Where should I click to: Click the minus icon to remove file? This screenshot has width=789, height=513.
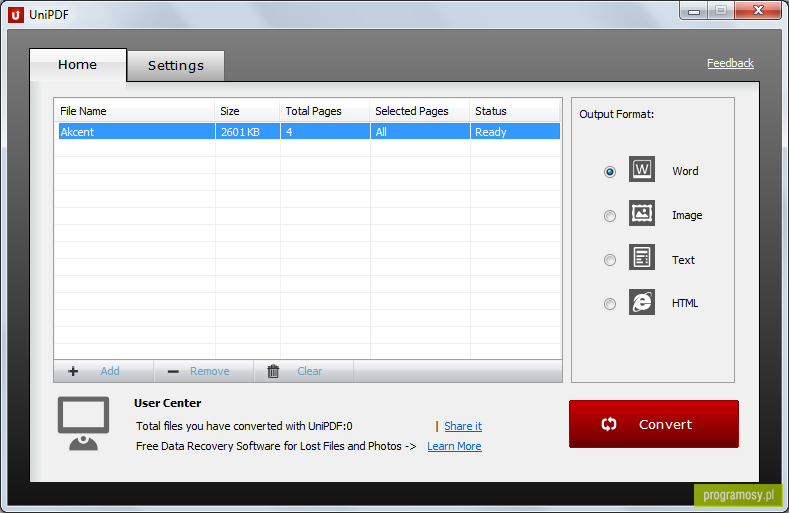click(x=173, y=372)
